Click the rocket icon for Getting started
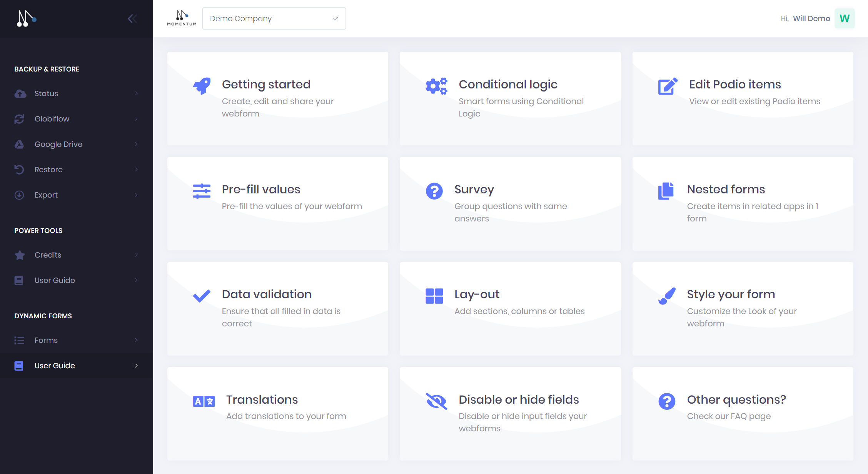Screen dimensions: 868x474 tap(202, 86)
